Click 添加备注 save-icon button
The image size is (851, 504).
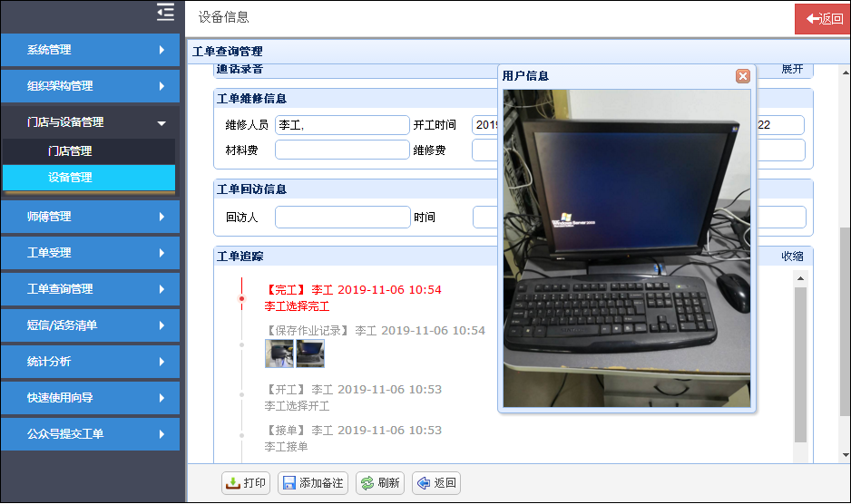[313, 483]
